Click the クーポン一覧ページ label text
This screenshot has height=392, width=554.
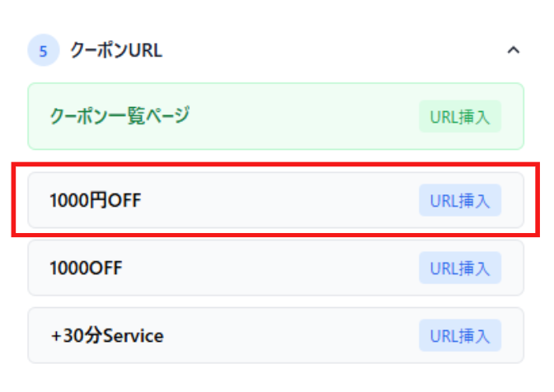click(120, 116)
